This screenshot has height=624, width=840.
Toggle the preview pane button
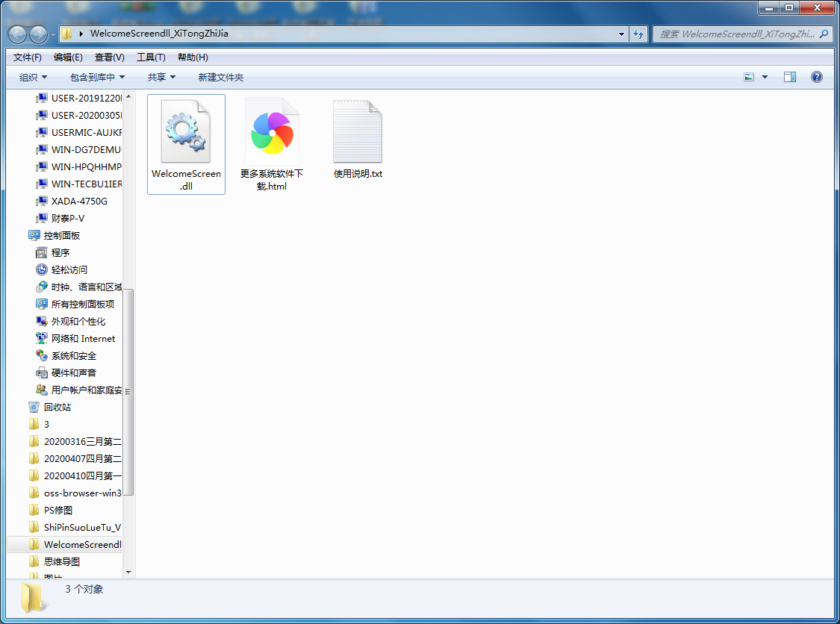click(790, 77)
